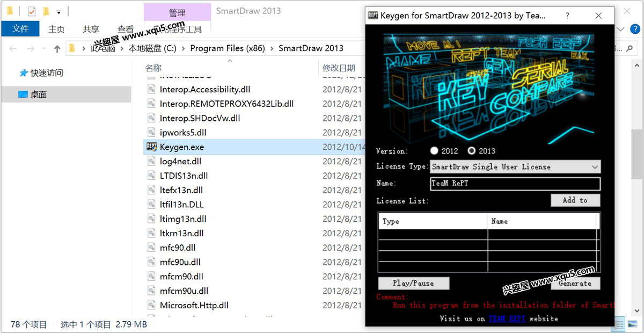Click the Explorer vertical scrollbar thumb
Screen dimensions: 644x333
tap(636, 154)
